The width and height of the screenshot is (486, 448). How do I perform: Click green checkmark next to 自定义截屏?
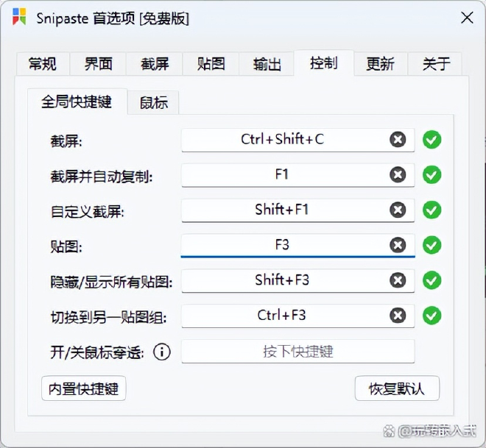click(432, 210)
